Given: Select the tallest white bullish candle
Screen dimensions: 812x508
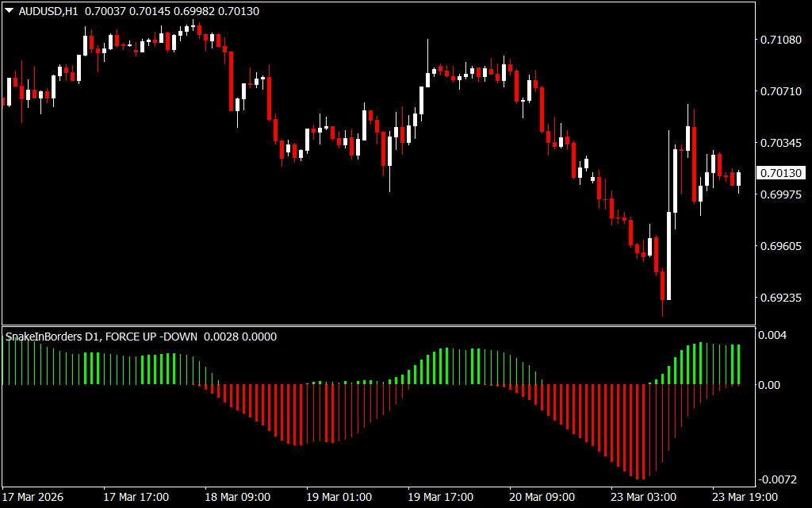Looking at the screenshot, I should pyautogui.click(x=668, y=256).
